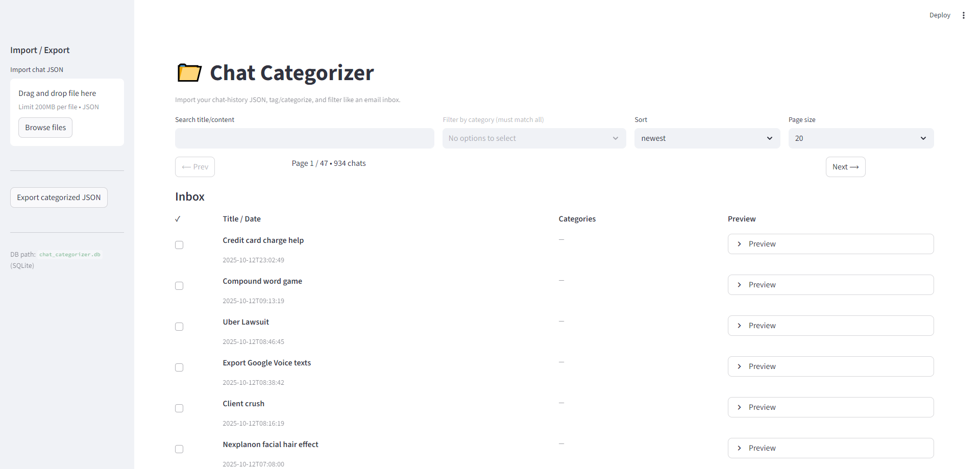This screenshot has width=980, height=469.
Task: Click the Next arrow pagination control
Action: click(x=845, y=166)
